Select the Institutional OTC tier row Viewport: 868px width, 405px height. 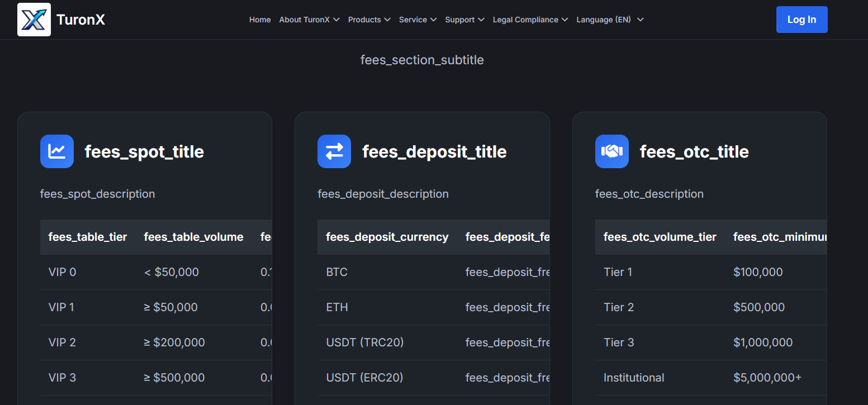pyautogui.click(x=634, y=378)
